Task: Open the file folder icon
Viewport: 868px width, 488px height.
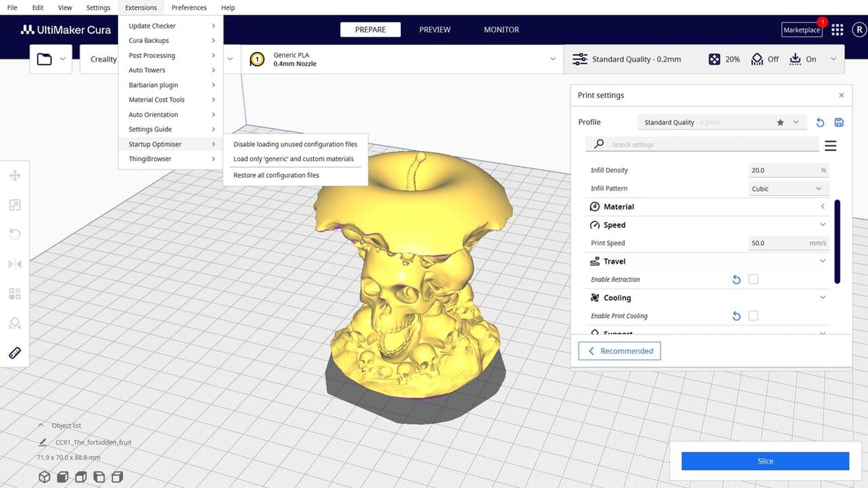Action: (x=44, y=59)
